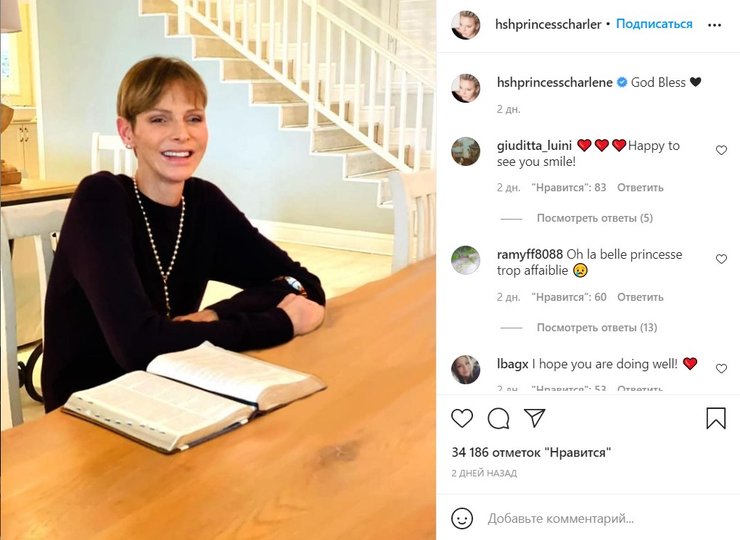Open ramyff8088's profile avatar
Image resolution: width=740 pixels, height=540 pixels.
point(465,260)
